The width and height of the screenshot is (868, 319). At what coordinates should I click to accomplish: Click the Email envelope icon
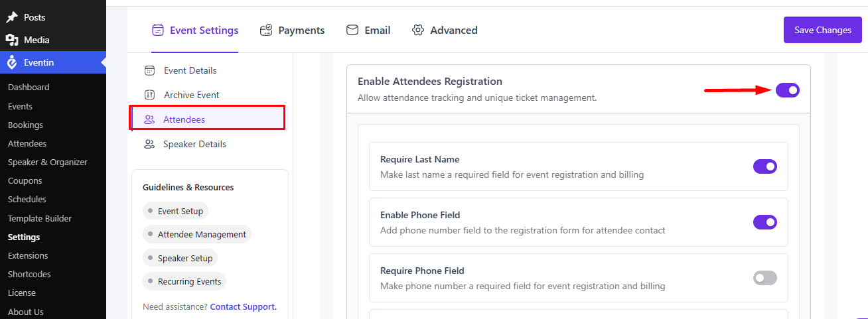pyautogui.click(x=352, y=30)
